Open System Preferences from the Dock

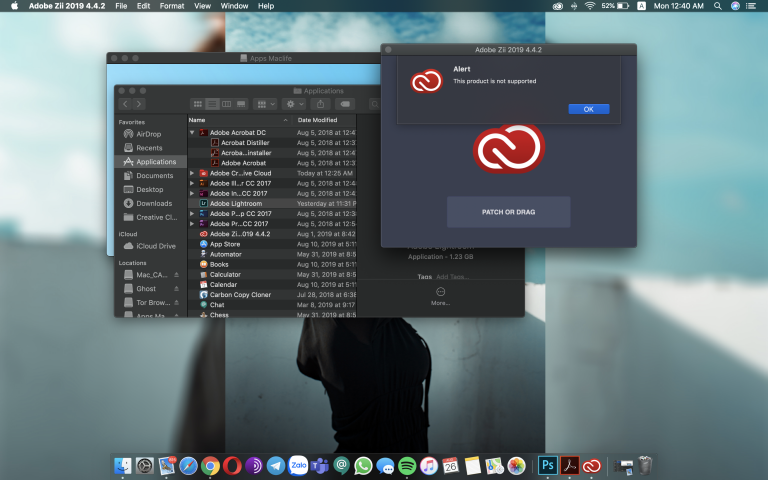point(145,466)
